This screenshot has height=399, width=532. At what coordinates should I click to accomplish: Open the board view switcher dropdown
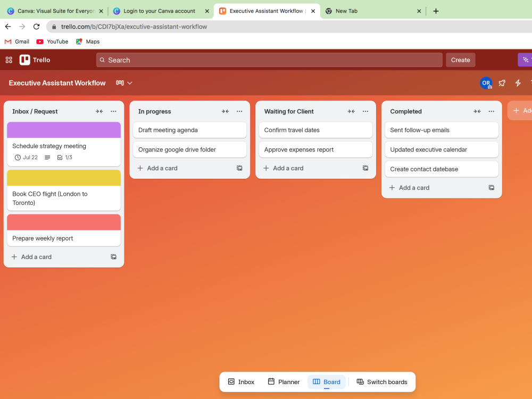coord(124,83)
